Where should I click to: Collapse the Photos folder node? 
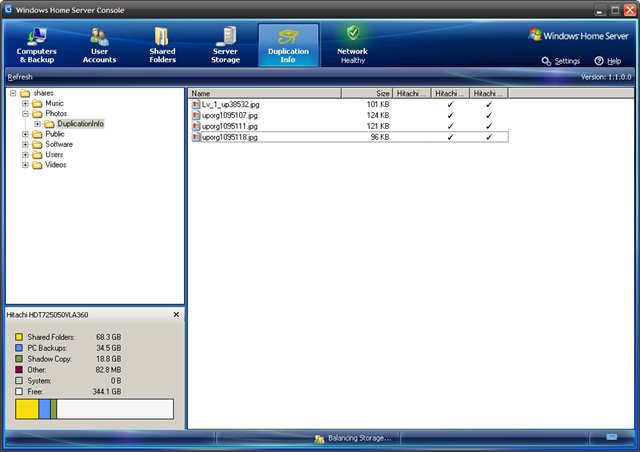pos(25,114)
